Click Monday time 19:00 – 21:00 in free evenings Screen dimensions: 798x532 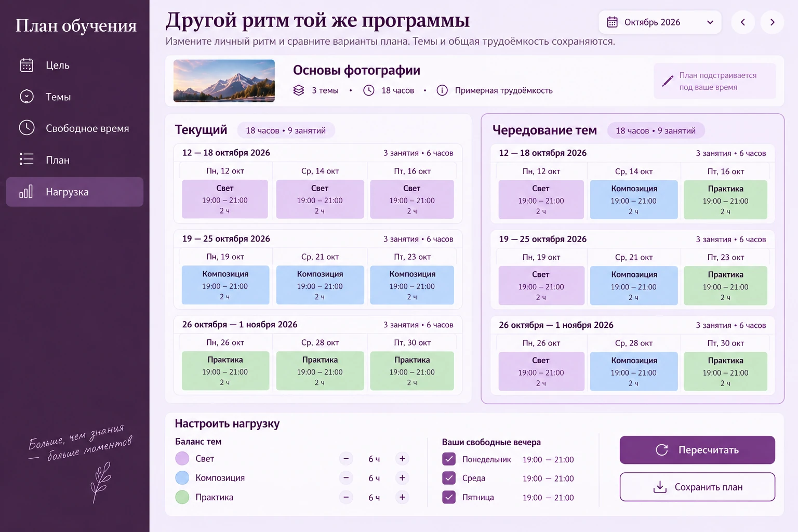click(x=548, y=460)
